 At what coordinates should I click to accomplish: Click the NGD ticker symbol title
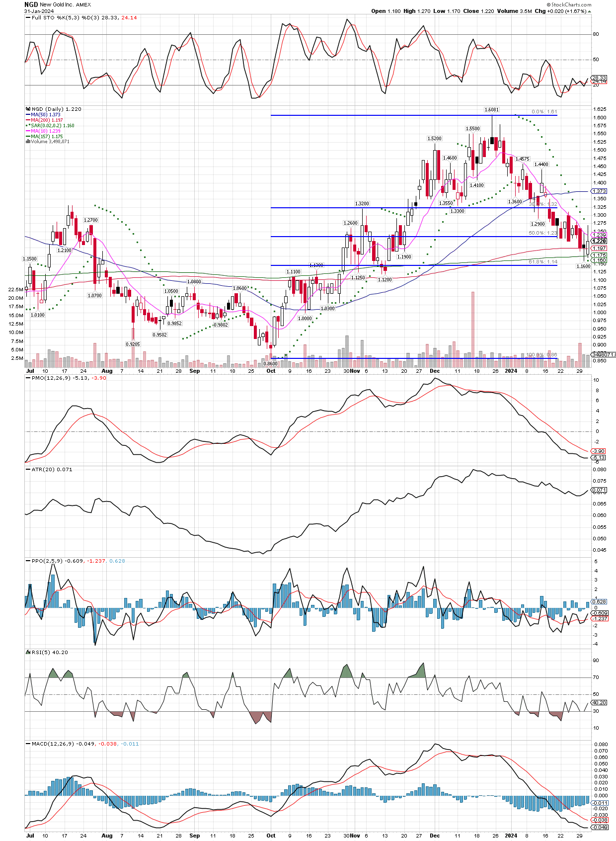[x=31, y=4]
